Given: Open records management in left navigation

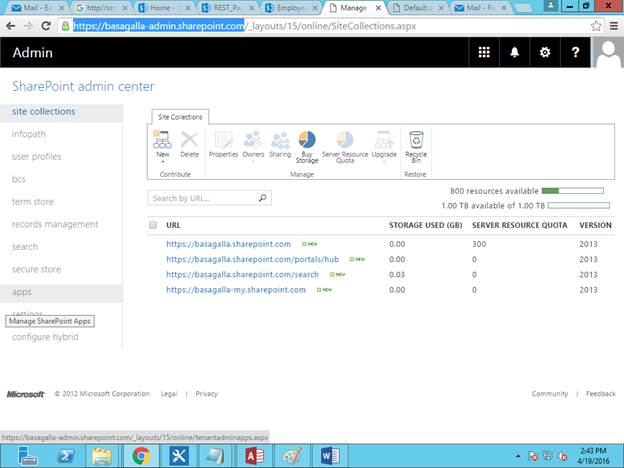Looking at the screenshot, I should tap(55, 224).
